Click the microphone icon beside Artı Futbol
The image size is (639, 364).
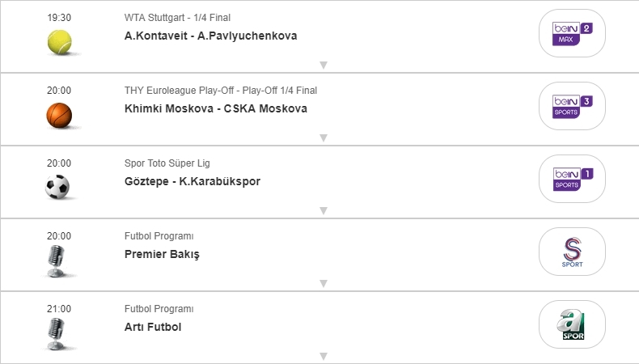click(57, 332)
